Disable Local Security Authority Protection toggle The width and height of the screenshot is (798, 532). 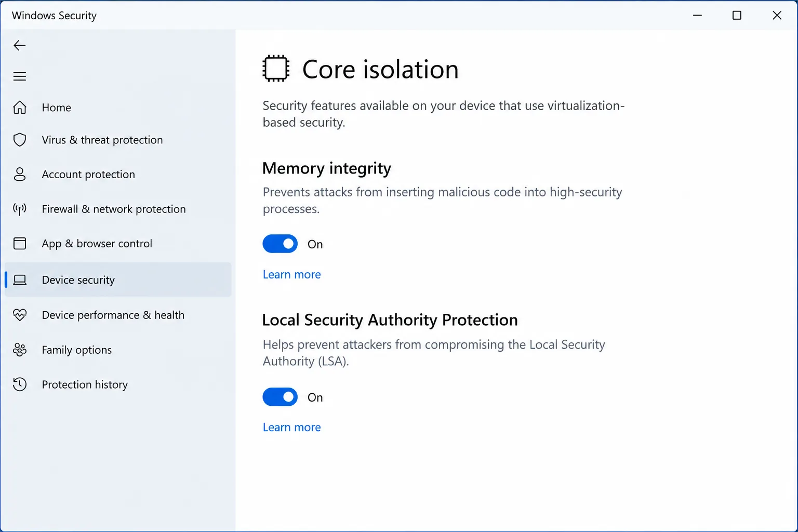[280, 397]
